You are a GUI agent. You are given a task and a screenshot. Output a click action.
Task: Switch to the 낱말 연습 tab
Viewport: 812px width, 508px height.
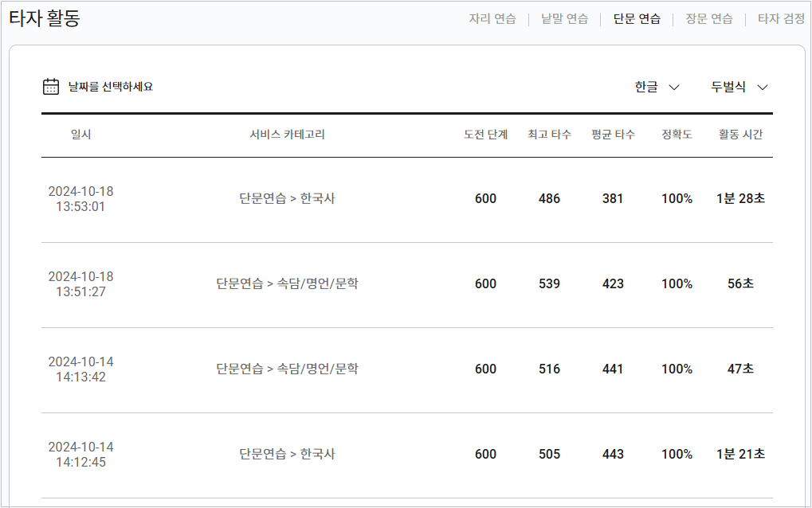(564, 19)
